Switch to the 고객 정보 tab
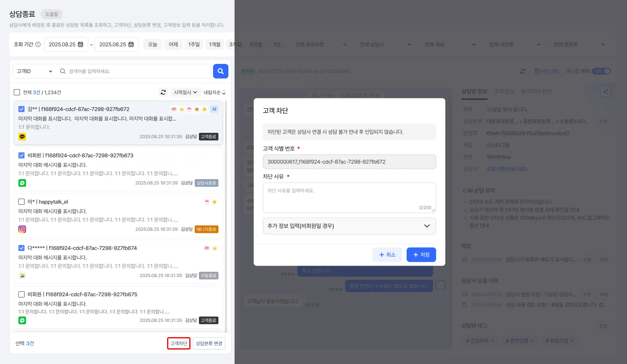627x364 pixels. tap(504, 91)
